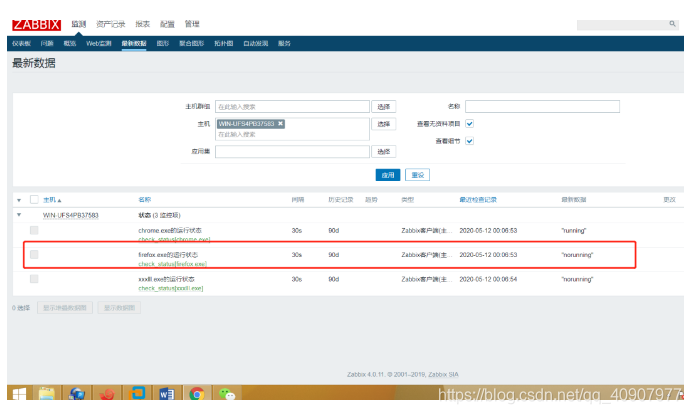Image resolution: width=692 pixels, height=414 pixels.
Task: Focus the 主机 search field under the host tag
Action: [292, 135]
